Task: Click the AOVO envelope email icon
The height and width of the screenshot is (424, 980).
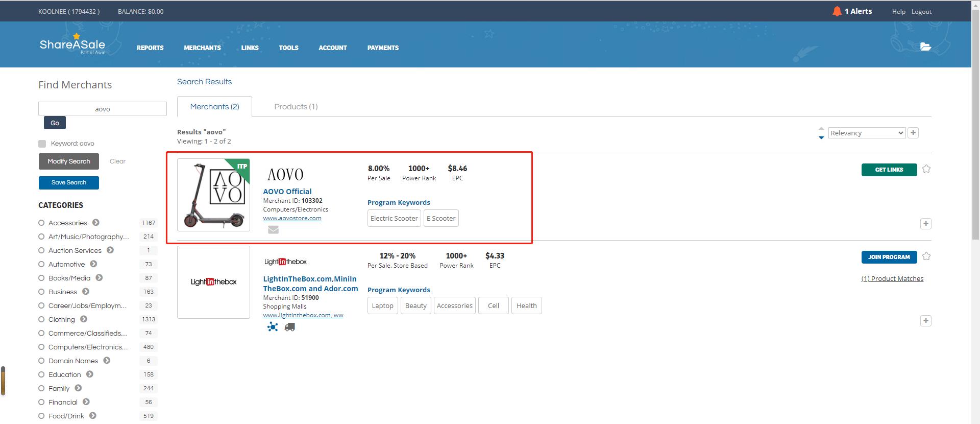Action: click(273, 230)
